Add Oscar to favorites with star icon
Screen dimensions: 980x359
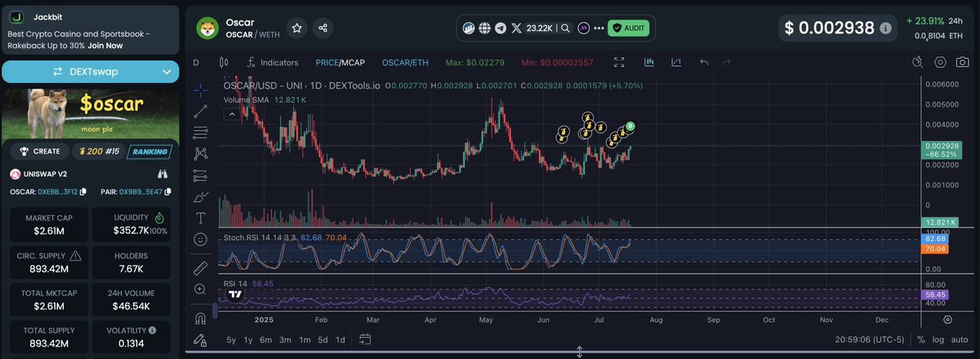(x=297, y=28)
